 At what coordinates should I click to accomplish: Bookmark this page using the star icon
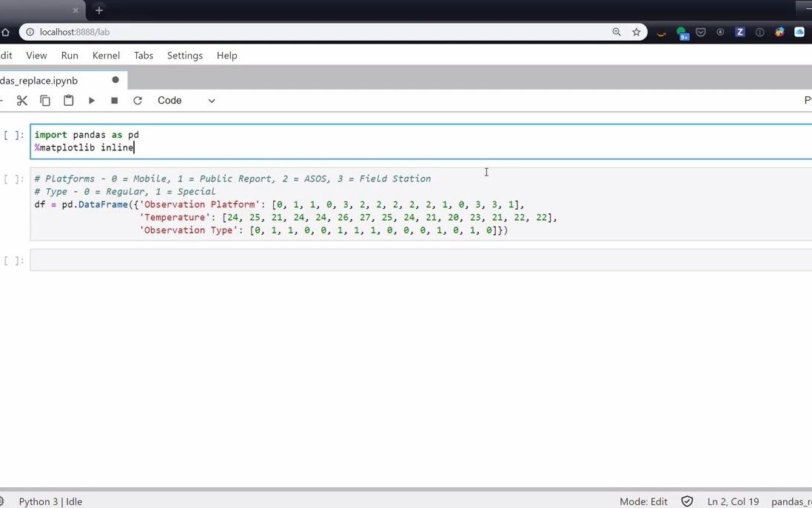[x=636, y=32]
